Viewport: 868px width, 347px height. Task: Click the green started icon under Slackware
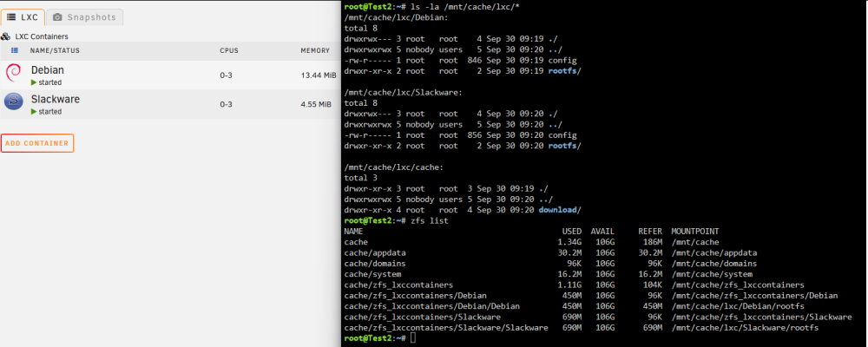(34, 112)
